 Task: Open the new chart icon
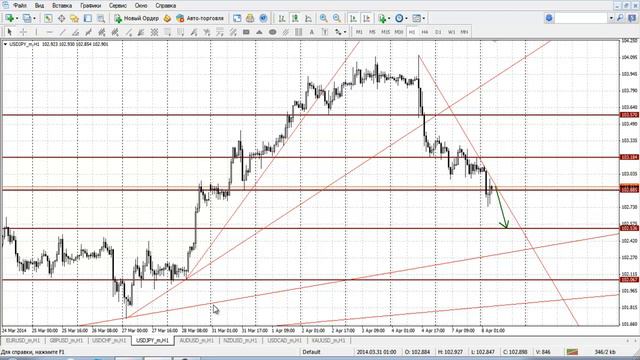click(x=9, y=18)
